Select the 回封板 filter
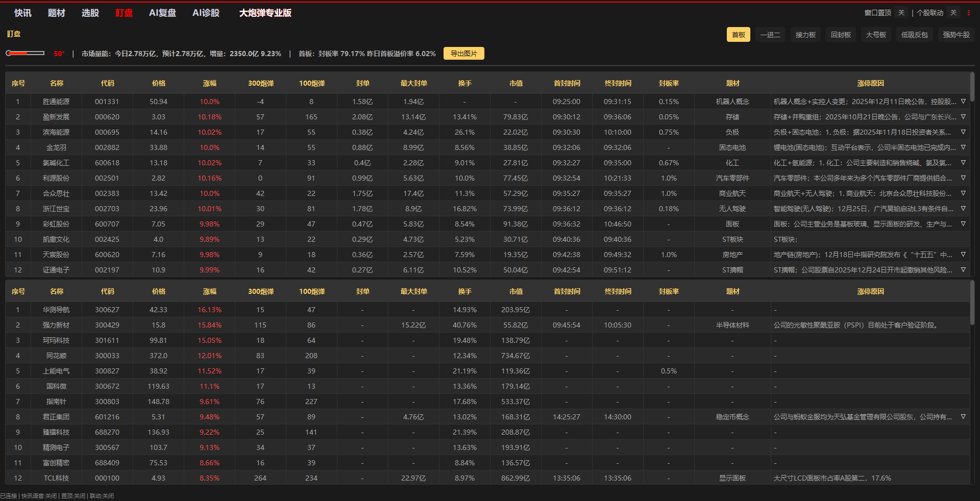Screen dimensions: 980x501 coord(841,35)
